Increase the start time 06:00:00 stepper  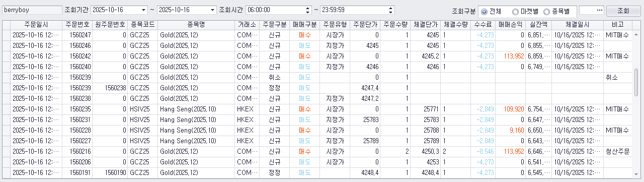308,8
